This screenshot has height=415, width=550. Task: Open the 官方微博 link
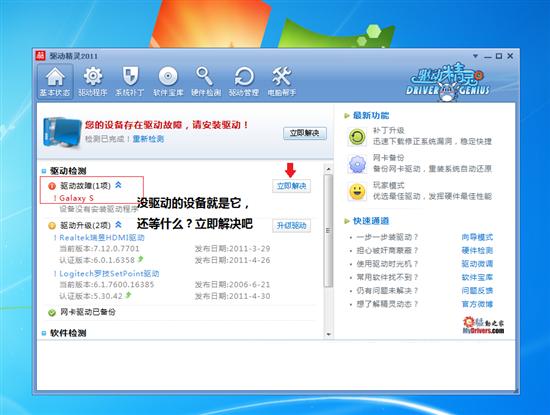coord(477,304)
